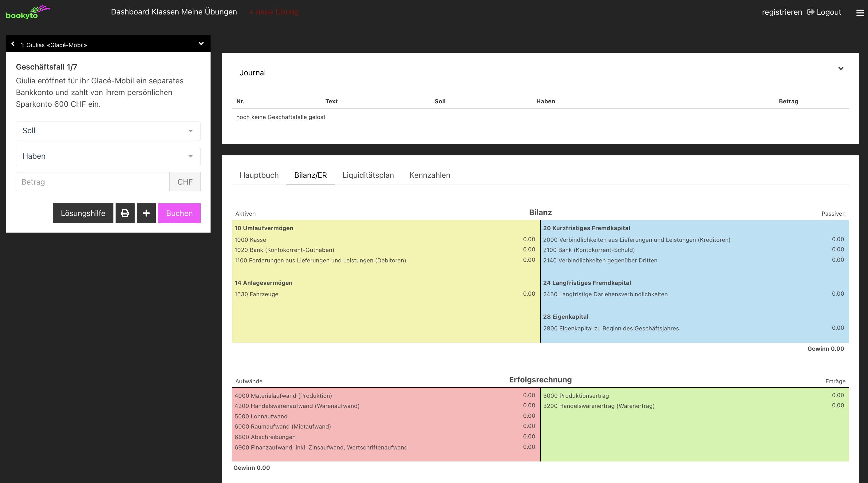Open the Haben account dropdown
Screen dimensions: 868x483
tap(108, 156)
